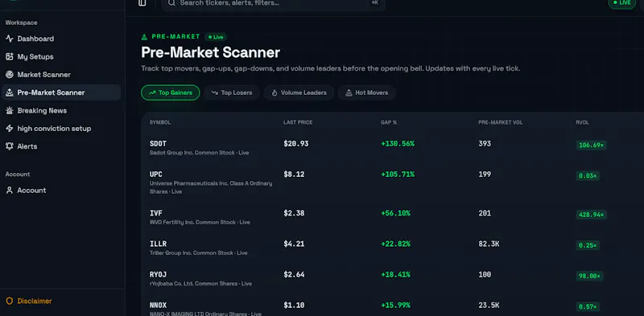Image resolution: width=644 pixels, height=316 pixels.
Task: Open the Disclaimer link
Action: tap(35, 302)
